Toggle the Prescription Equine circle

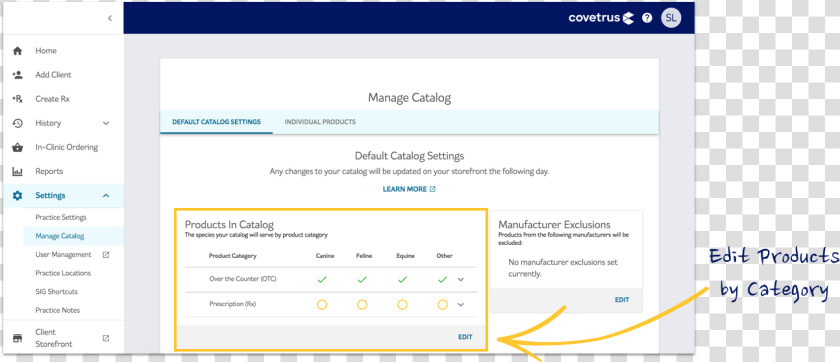pyautogui.click(x=402, y=305)
